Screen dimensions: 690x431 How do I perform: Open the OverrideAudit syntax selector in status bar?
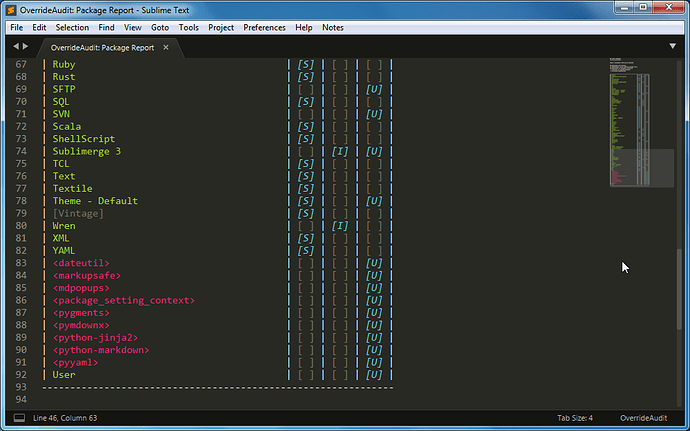[x=646, y=417]
